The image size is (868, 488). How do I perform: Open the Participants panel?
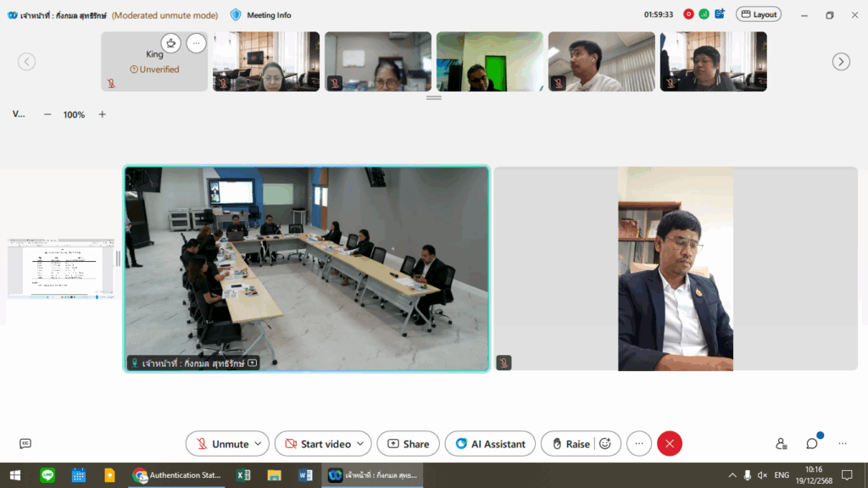pos(781,444)
